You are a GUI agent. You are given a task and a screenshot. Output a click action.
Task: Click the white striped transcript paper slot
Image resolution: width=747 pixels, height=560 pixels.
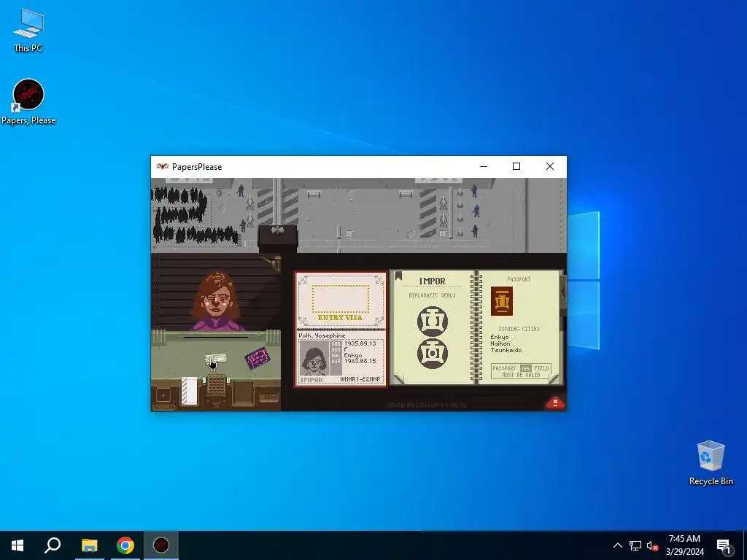[x=189, y=391]
